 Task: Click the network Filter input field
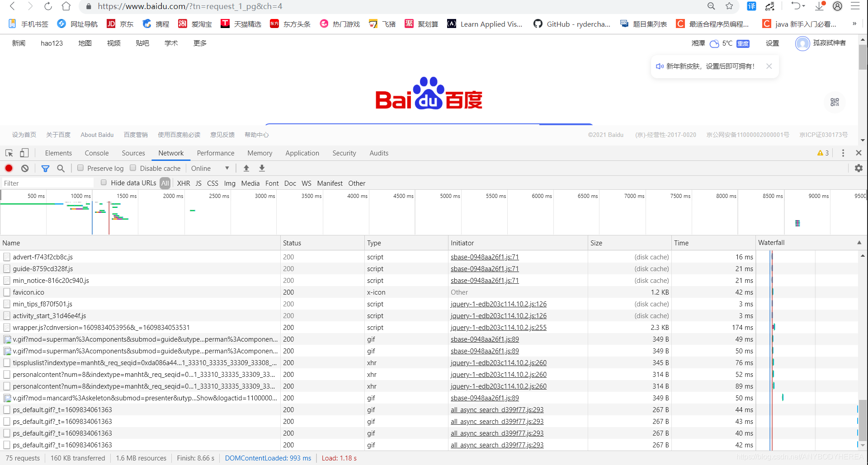(47, 183)
